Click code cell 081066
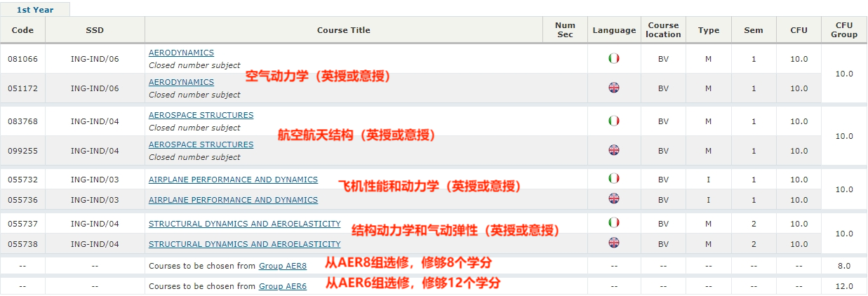The width and height of the screenshot is (868, 296). tap(22, 59)
